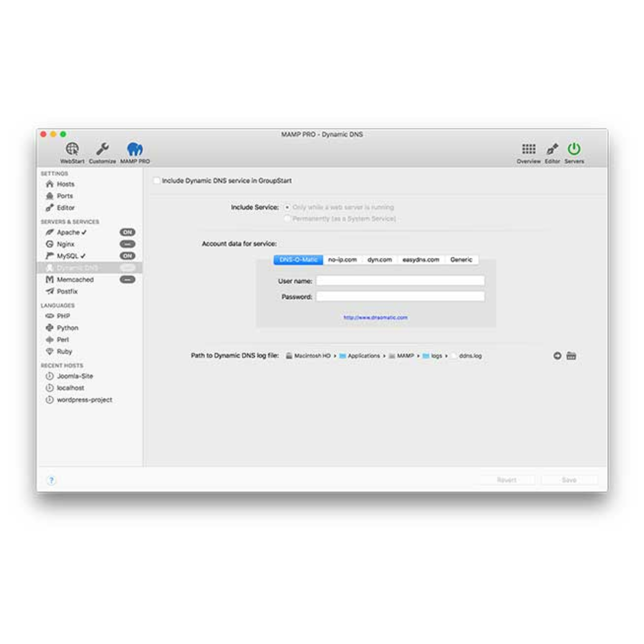644x644 pixels.
Task: Open the Editor toolbar icon at top right
Action: click(x=552, y=152)
